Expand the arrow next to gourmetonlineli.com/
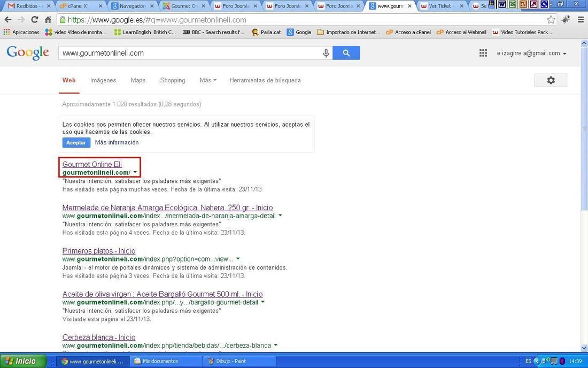The image size is (588, 368). tap(135, 172)
